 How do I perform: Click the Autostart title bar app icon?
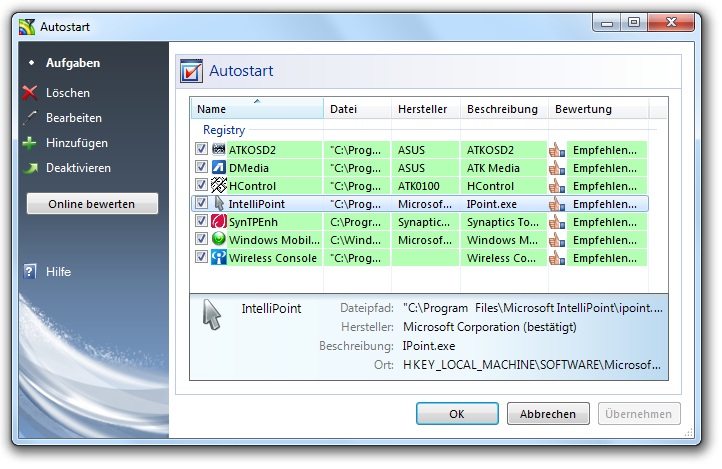[x=27, y=27]
